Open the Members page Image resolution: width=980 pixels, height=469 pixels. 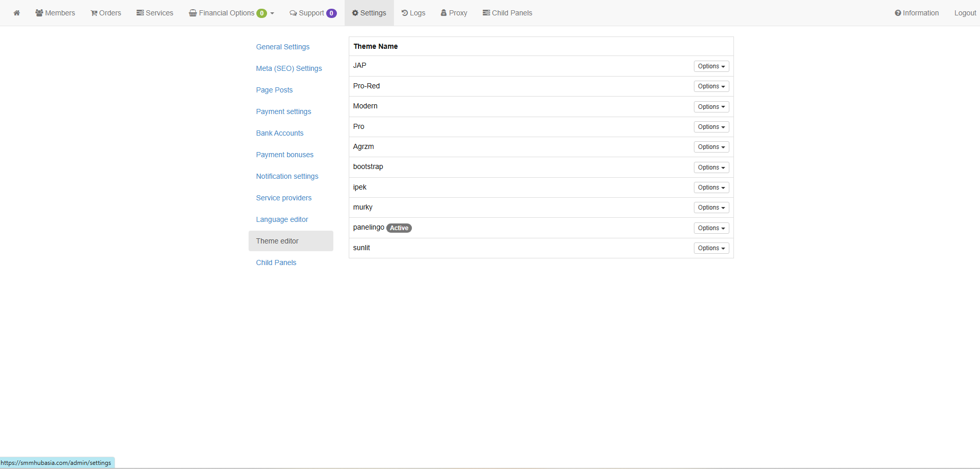(x=55, y=13)
